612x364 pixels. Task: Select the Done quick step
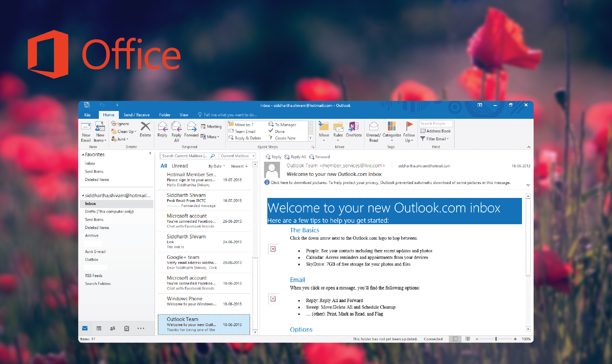(276, 131)
